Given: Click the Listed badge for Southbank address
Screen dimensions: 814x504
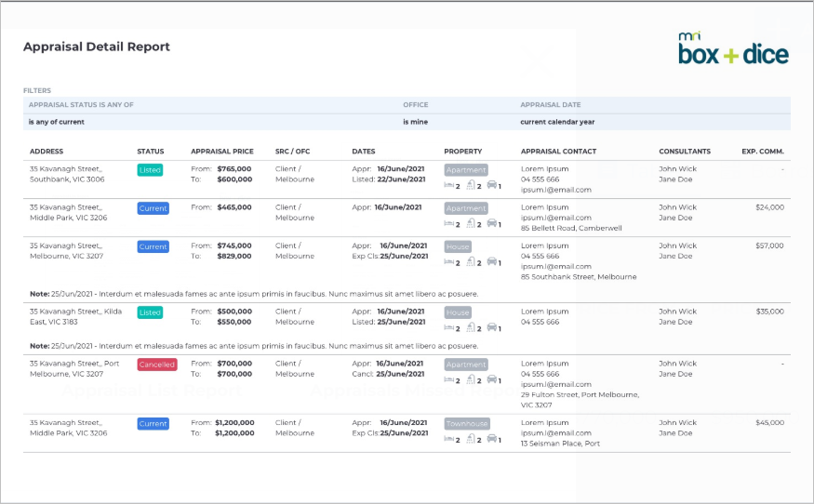Looking at the screenshot, I should click(150, 170).
